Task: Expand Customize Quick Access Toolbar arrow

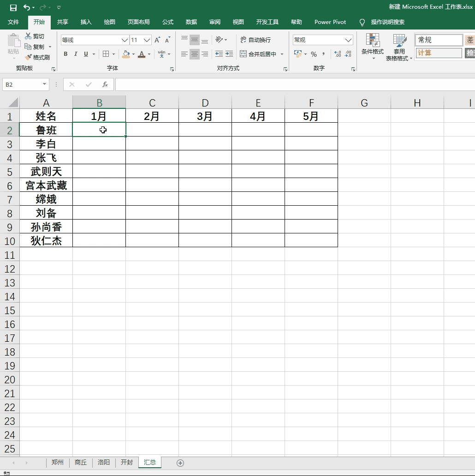Action: (59, 7)
